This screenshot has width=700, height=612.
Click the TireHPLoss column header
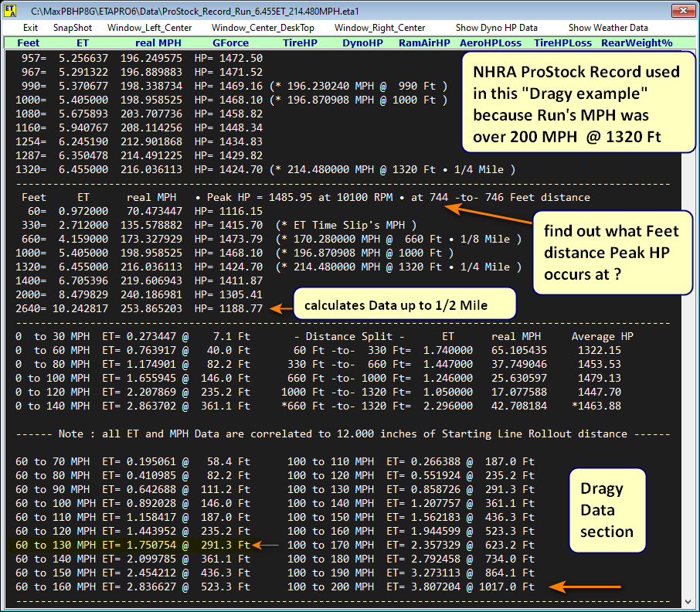point(563,42)
